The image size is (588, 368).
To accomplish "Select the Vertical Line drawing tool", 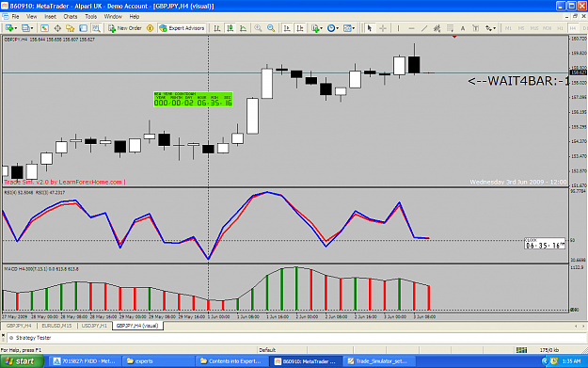I will [x=398, y=28].
